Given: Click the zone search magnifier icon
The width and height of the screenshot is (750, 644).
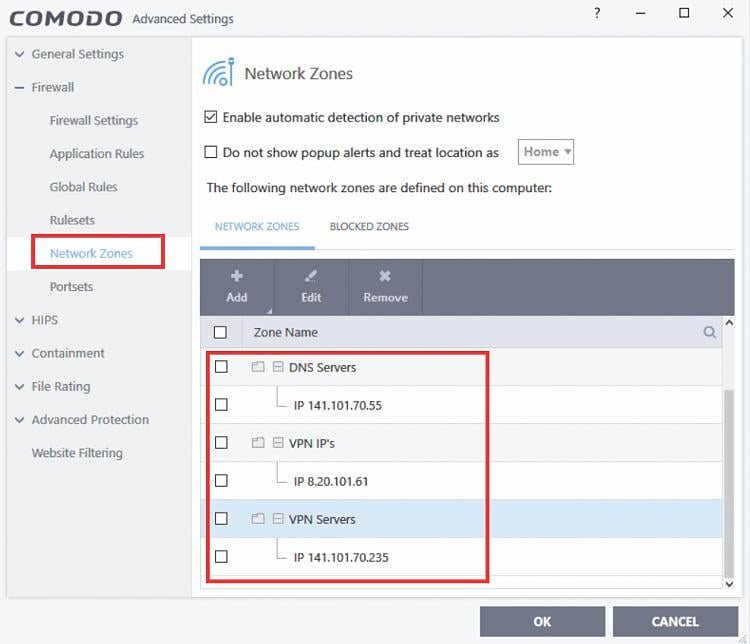Looking at the screenshot, I should (x=710, y=333).
